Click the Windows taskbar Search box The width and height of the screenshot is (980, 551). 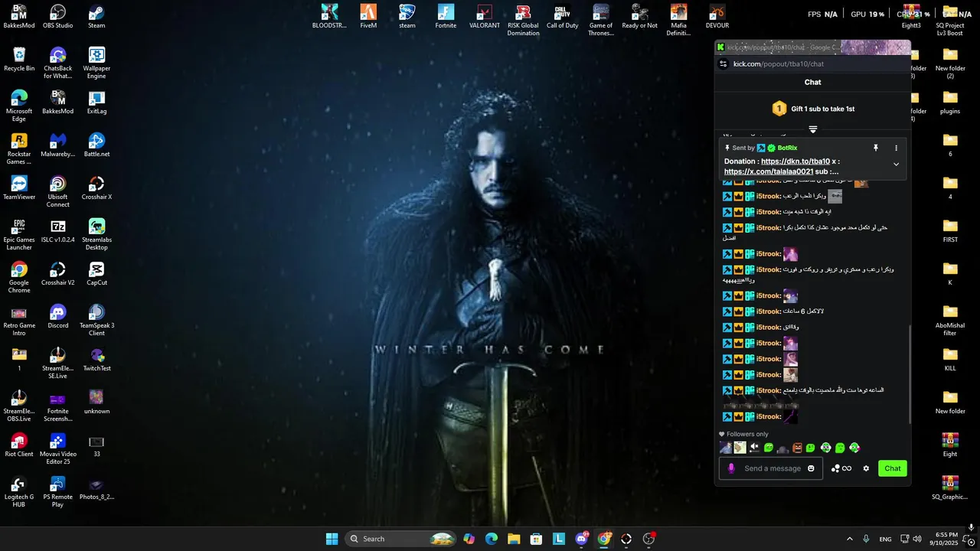(x=400, y=539)
